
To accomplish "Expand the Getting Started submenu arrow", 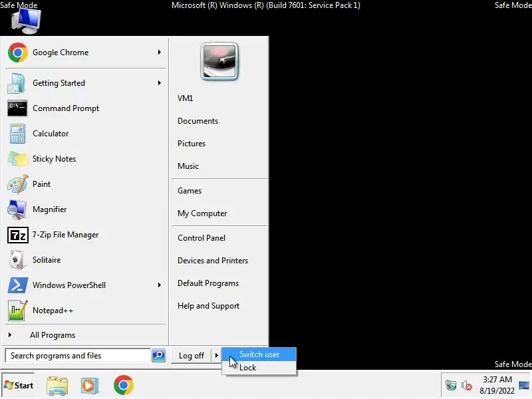I will click(159, 82).
